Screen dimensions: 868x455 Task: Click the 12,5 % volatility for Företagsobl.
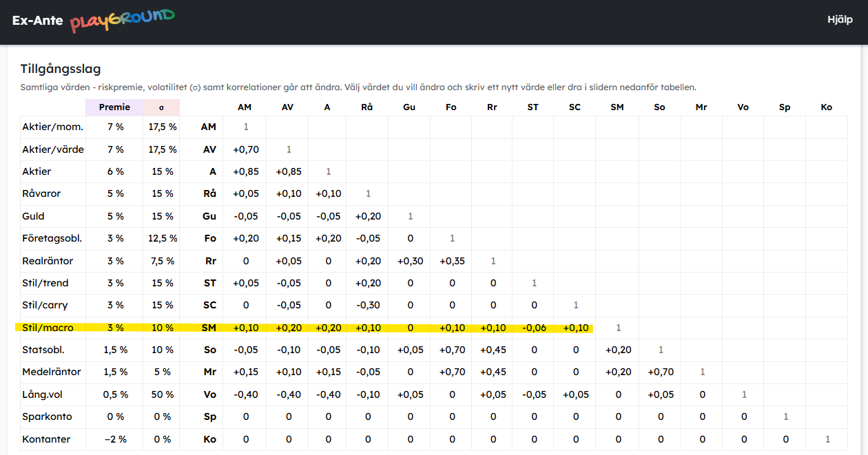coord(163,238)
